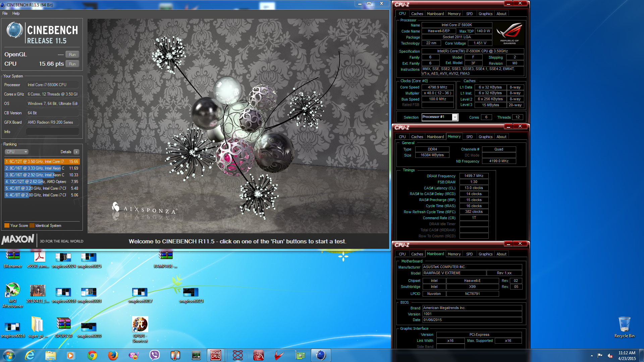644x362 pixels.
Task: Open the GPUPI 2.0 archive icon
Action: tap(63, 327)
